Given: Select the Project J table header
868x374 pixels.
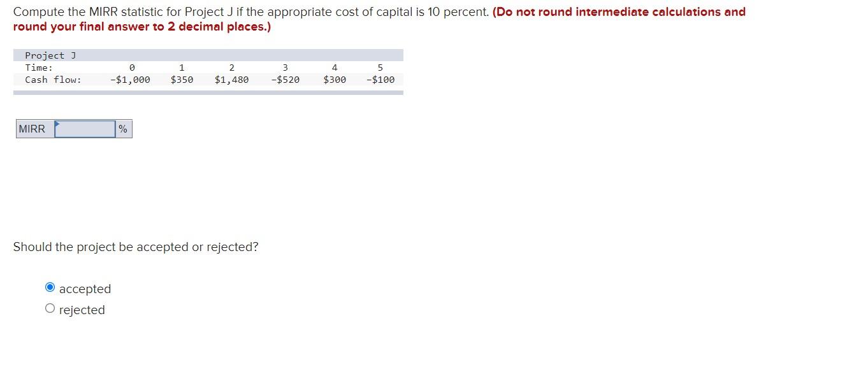Looking at the screenshot, I should (48, 55).
